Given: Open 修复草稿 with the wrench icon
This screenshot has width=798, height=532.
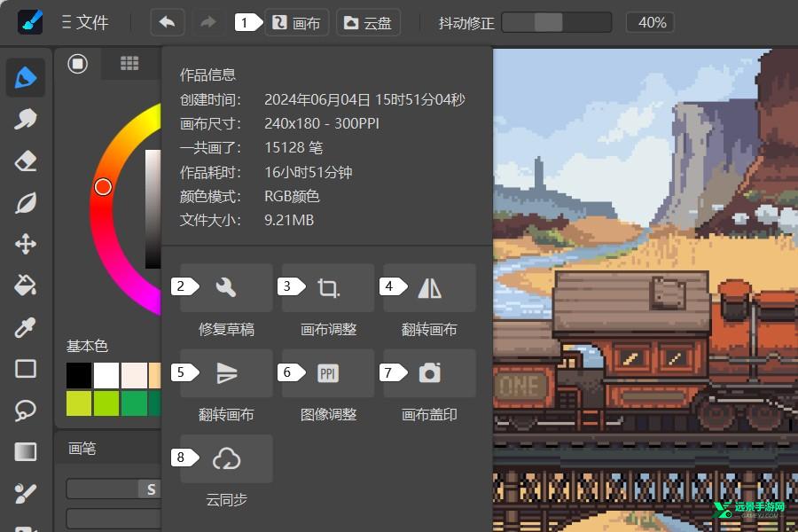Looking at the screenshot, I should coord(226,287).
